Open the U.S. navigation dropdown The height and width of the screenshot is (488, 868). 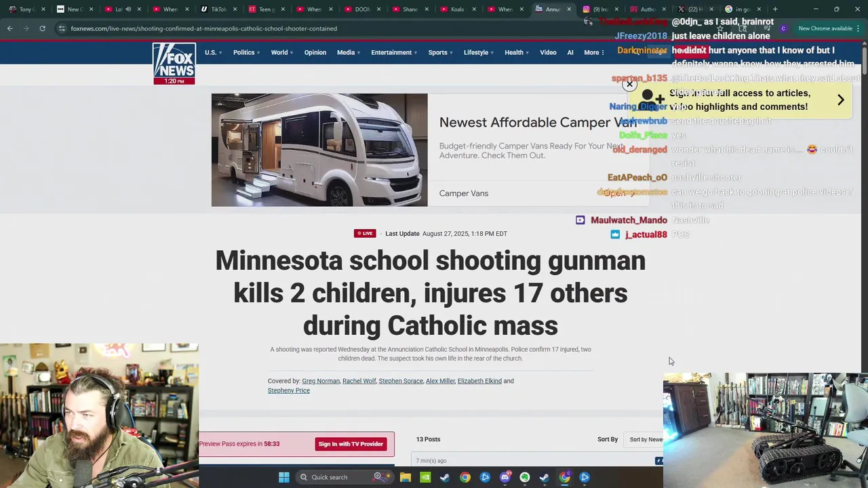pos(213,52)
